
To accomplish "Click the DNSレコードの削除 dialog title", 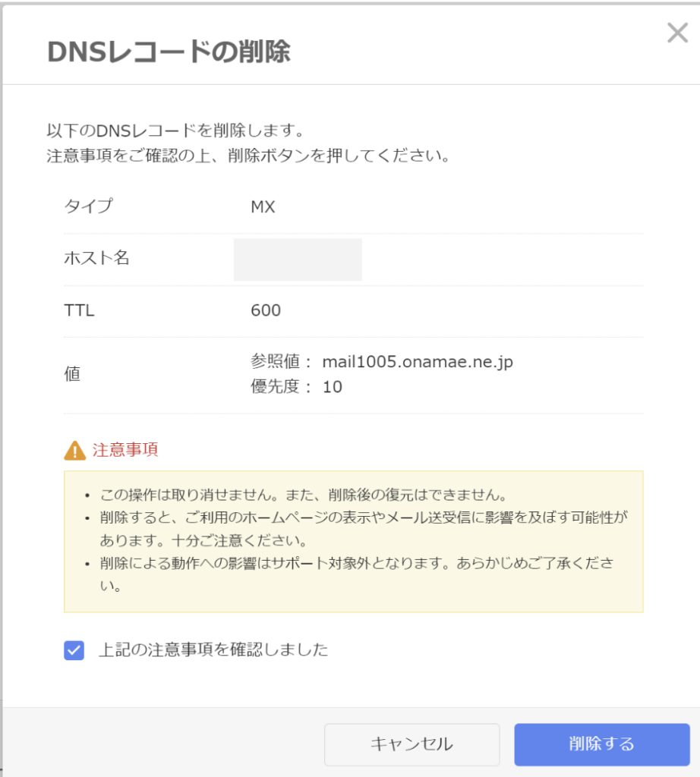I will pos(169,52).
